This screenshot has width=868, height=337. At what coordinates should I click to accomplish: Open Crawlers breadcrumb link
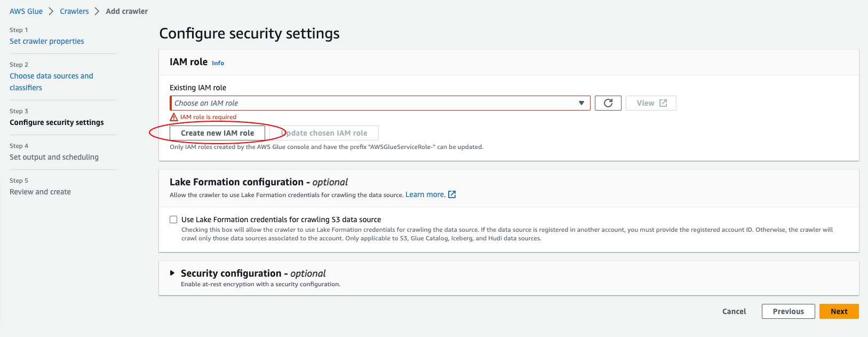tap(74, 11)
